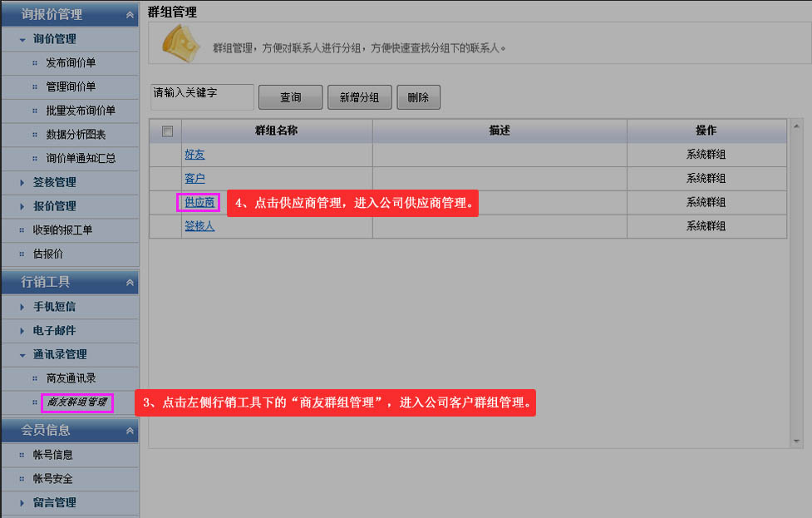Click the scrollbar up arrow in table

(796, 126)
